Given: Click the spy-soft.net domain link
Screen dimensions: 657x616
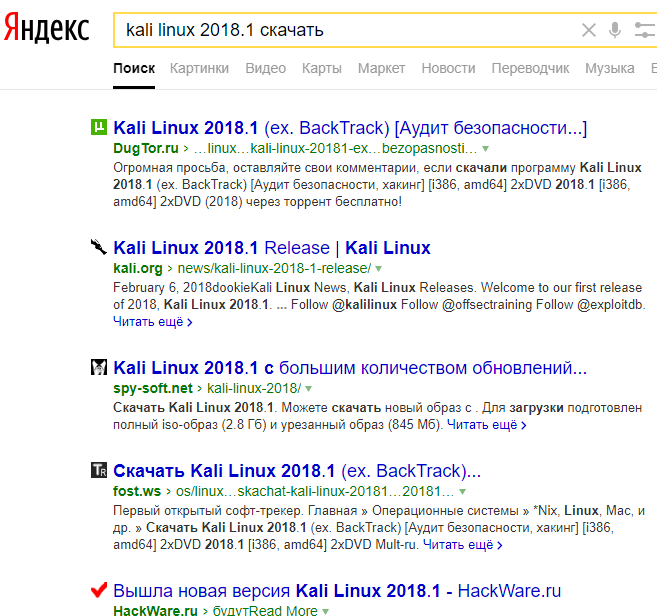Looking at the screenshot, I should pyautogui.click(x=153, y=388).
